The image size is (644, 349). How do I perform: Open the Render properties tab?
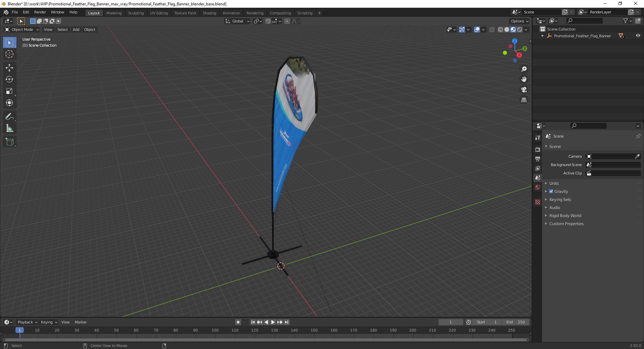coord(538,149)
